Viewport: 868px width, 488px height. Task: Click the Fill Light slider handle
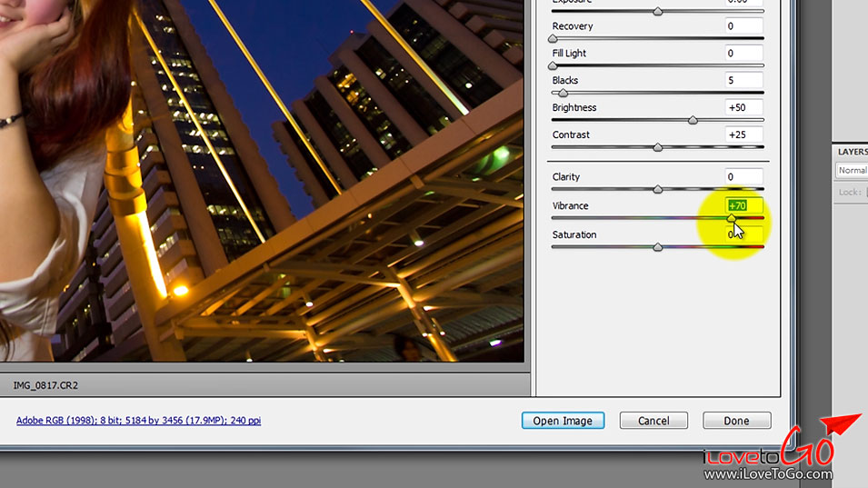click(x=553, y=65)
